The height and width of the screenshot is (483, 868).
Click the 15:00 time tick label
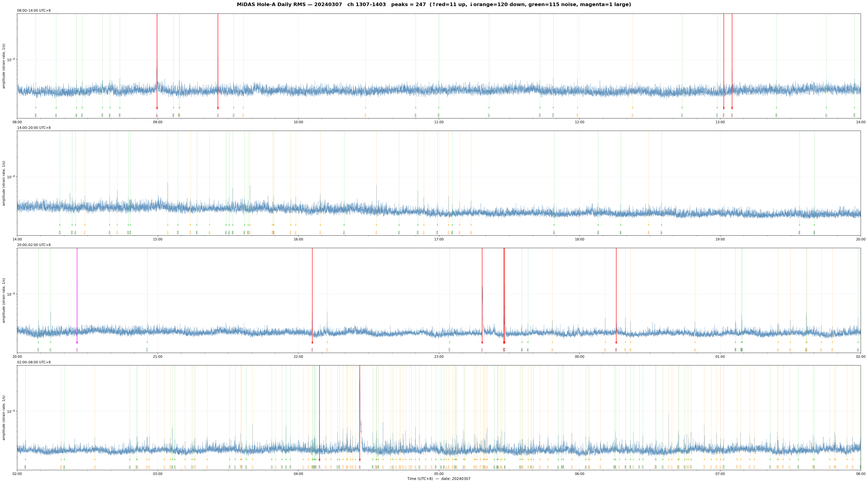point(158,239)
